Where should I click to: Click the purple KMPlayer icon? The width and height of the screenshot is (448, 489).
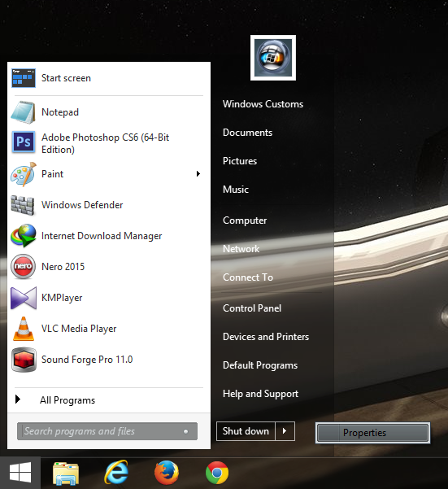[x=24, y=298]
